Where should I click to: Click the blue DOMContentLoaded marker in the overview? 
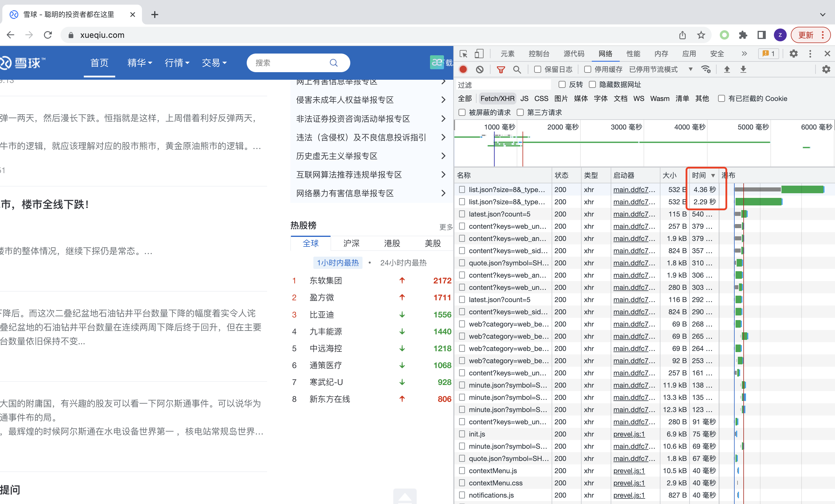click(494, 149)
